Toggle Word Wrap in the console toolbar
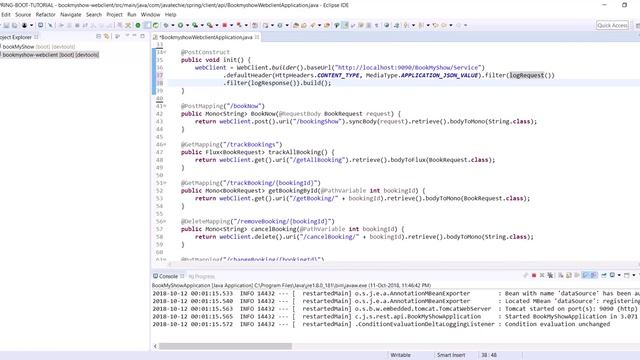This screenshot has width=640, height=360. pyautogui.click(x=576, y=276)
